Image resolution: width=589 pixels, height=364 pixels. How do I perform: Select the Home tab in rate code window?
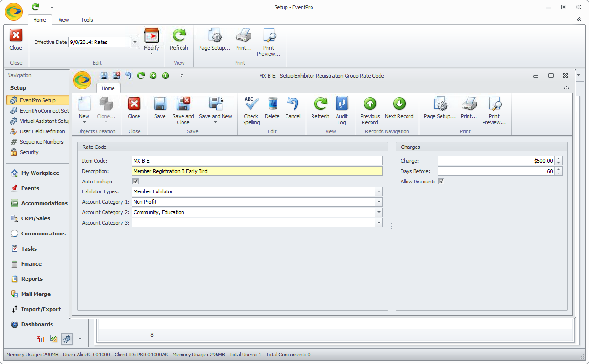[108, 88]
